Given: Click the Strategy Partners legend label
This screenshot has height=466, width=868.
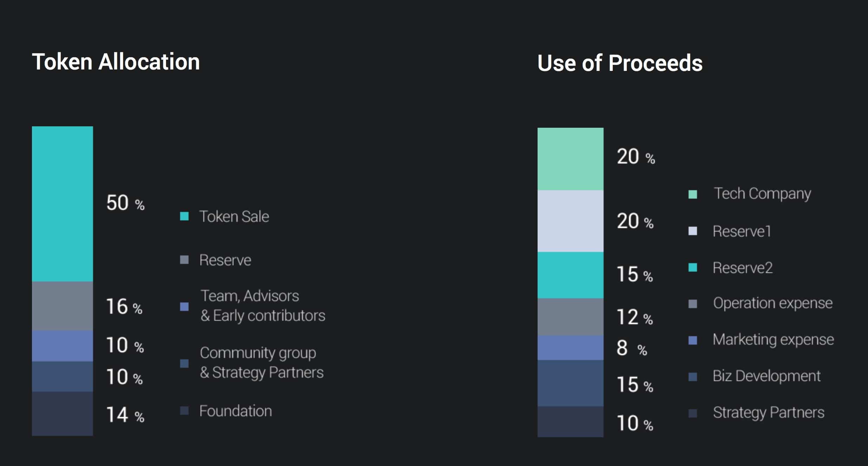Looking at the screenshot, I should pyautogui.click(x=768, y=413).
